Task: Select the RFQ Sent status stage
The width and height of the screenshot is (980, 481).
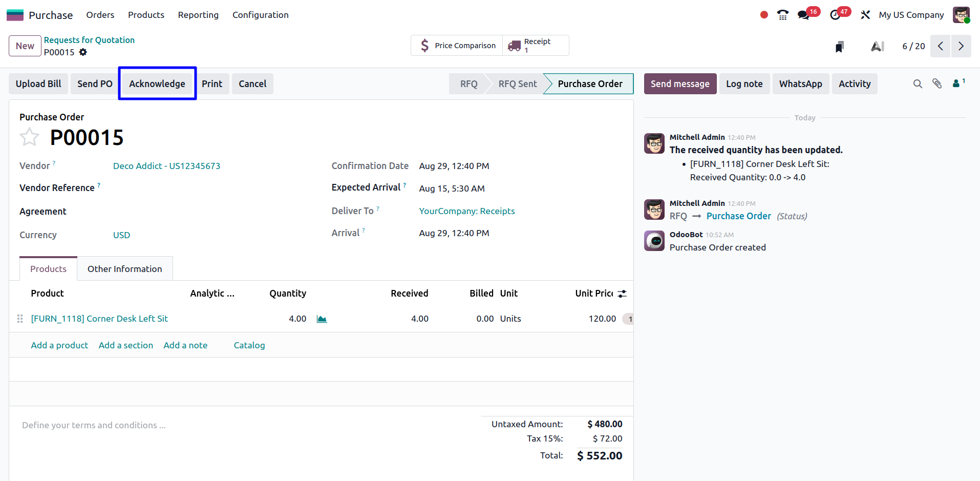Action: tap(517, 83)
